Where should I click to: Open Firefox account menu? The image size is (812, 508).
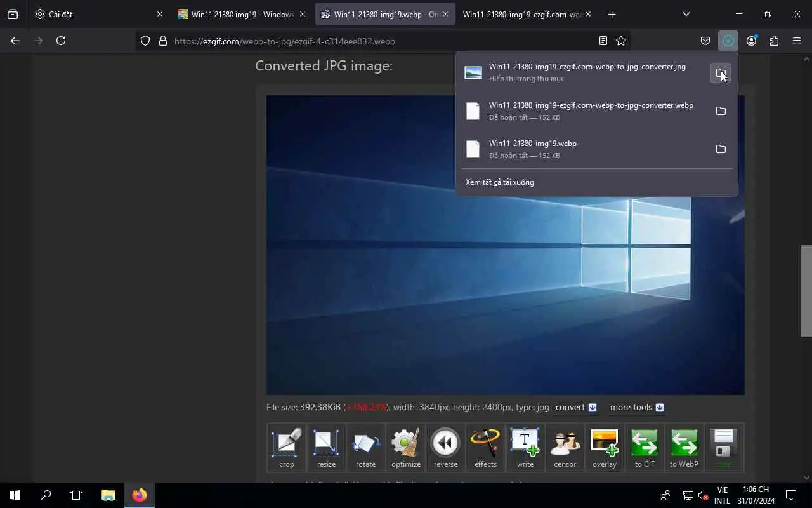pyautogui.click(x=752, y=41)
